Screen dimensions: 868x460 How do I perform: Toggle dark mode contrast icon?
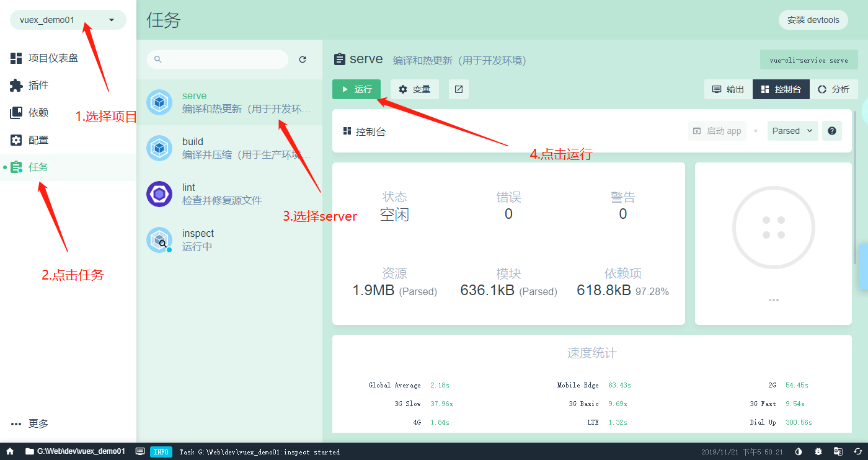(x=799, y=451)
